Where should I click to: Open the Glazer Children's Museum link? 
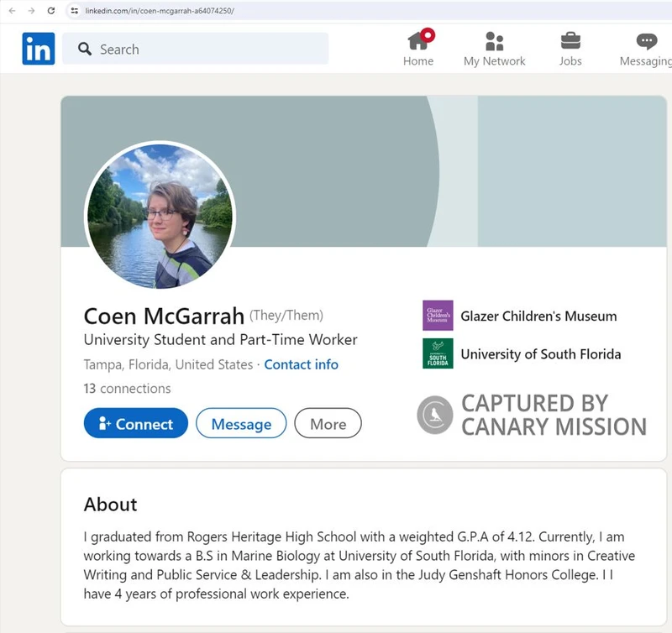coord(538,316)
